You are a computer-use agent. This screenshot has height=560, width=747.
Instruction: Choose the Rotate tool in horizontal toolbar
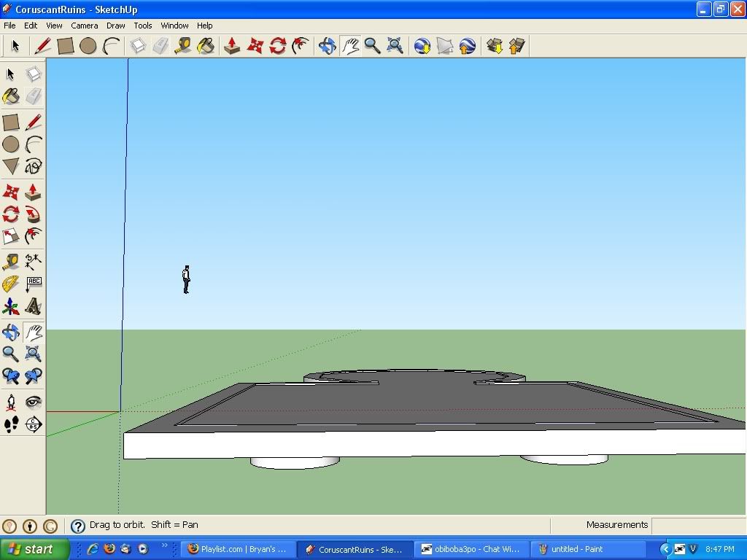coord(278,46)
